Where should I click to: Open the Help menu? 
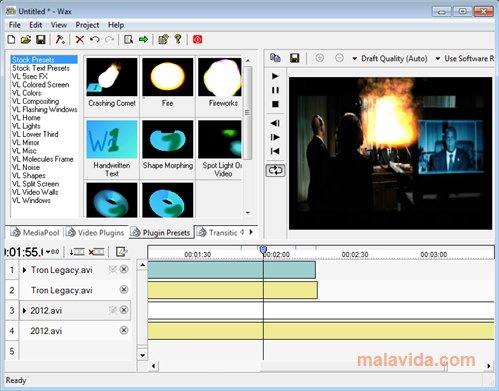pos(116,25)
